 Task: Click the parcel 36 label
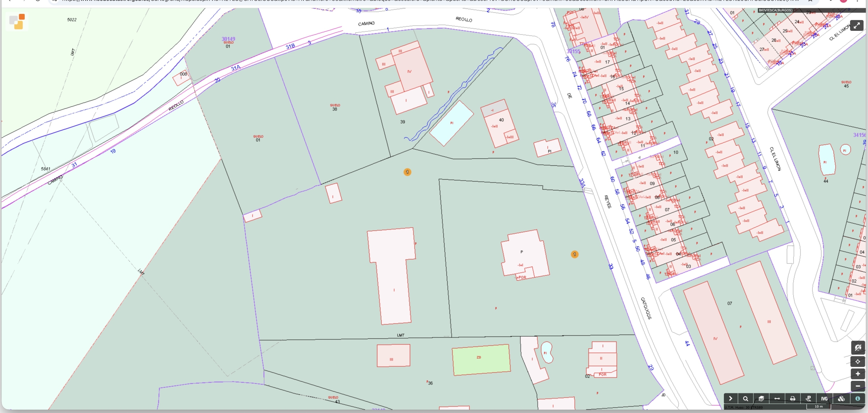[x=430, y=383]
